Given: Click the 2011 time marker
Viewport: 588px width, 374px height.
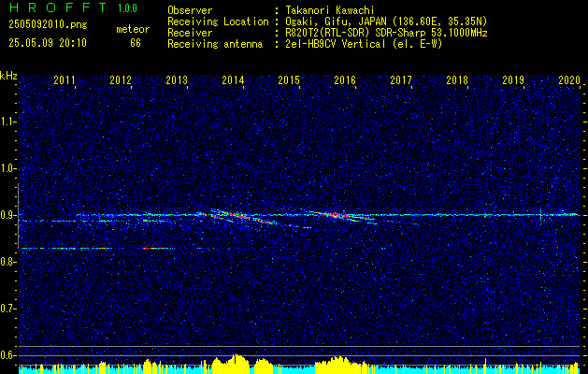Looking at the screenshot, I should (x=65, y=80).
